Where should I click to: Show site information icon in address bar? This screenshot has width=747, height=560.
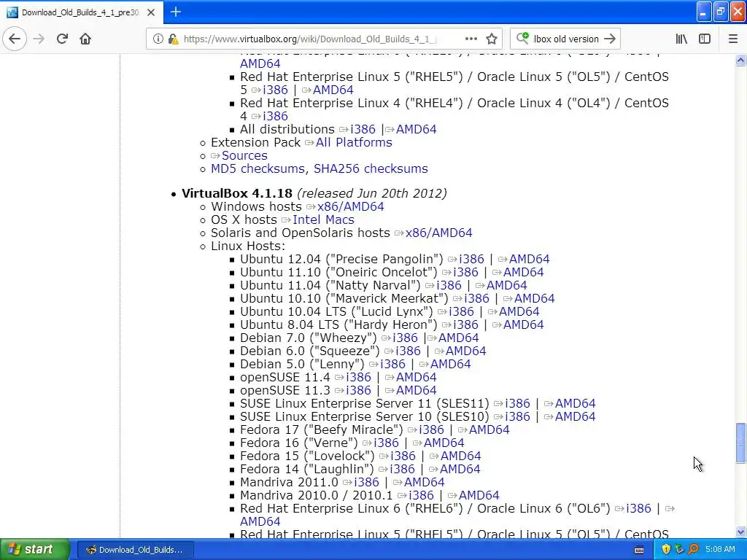[158, 39]
